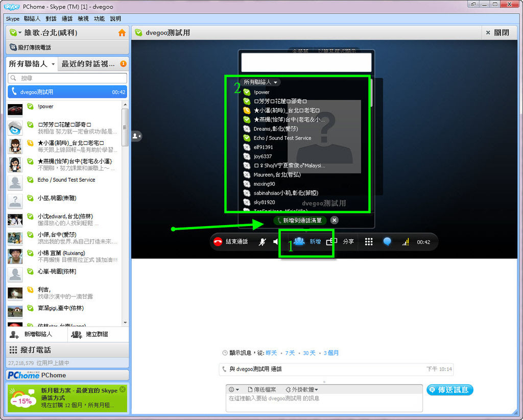Image resolution: width=523 pixels, height=420 pixels.
Task: Dismiss the add popup with the X button
Action: click(x=334, y=220)
